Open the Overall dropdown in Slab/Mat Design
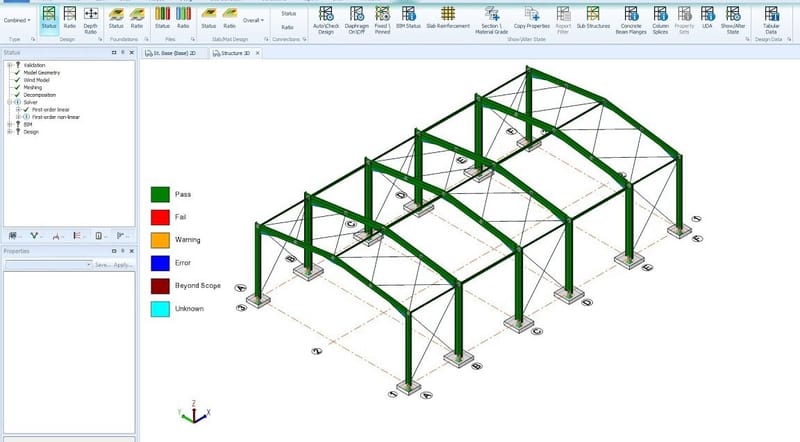This screenshot has height=442, width=800. (253, 20)
